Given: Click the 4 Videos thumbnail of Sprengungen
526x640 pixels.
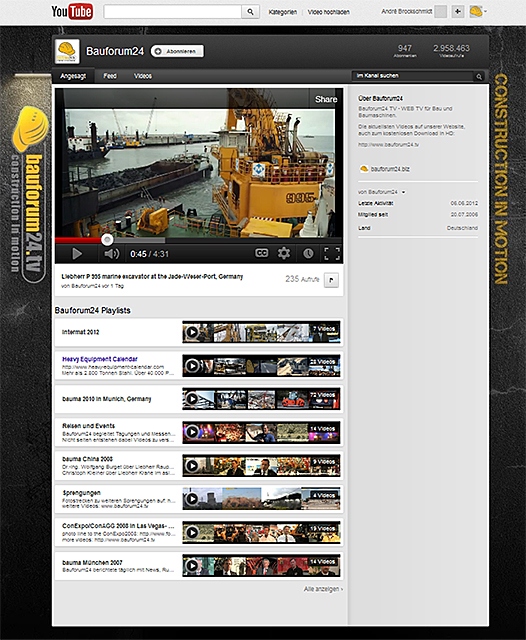Looking at the screenshot, I should (321, 499).
